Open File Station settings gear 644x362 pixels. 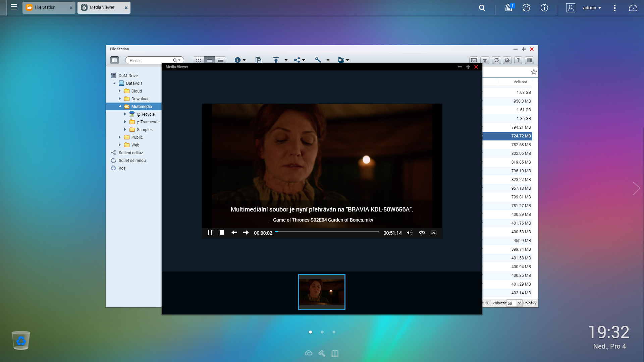[x=507, y=60]
